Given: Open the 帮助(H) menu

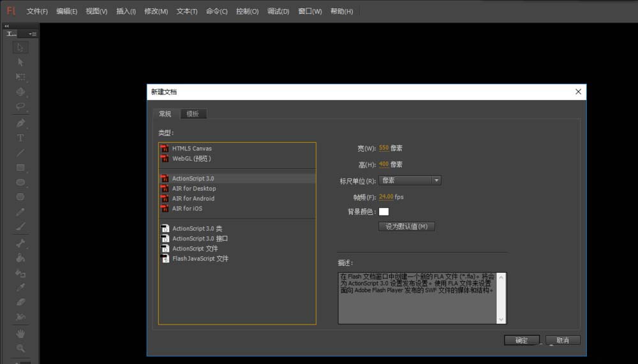Looking at the screenshot, I should point(342,11).
